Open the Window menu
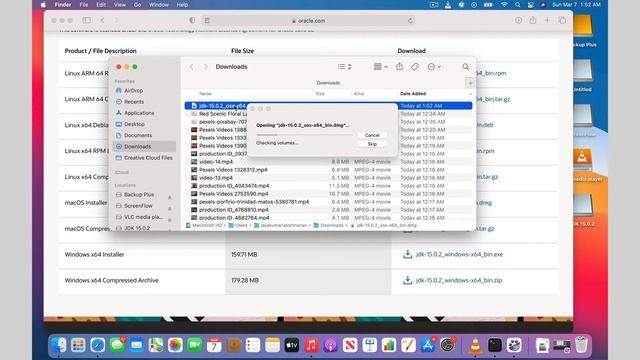Screen dimensions: 640x360 tap(158, 5)
